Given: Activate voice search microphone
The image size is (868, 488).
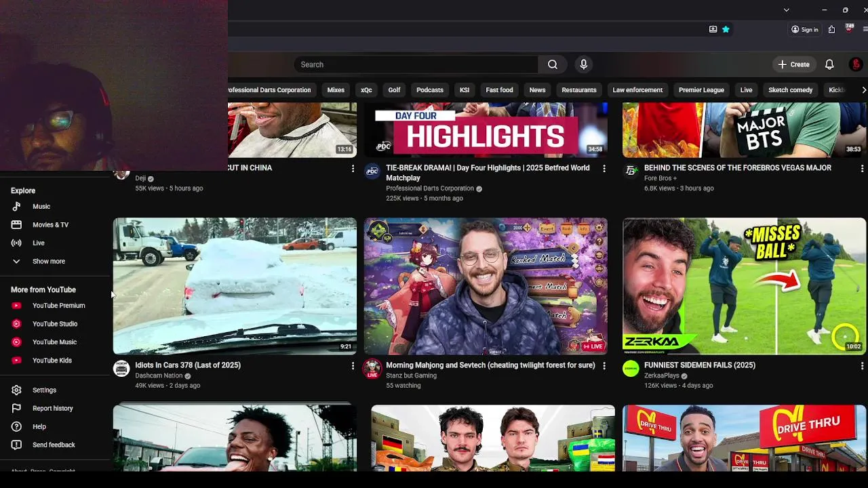Looking at the screenshot, I should click(583, 64).
